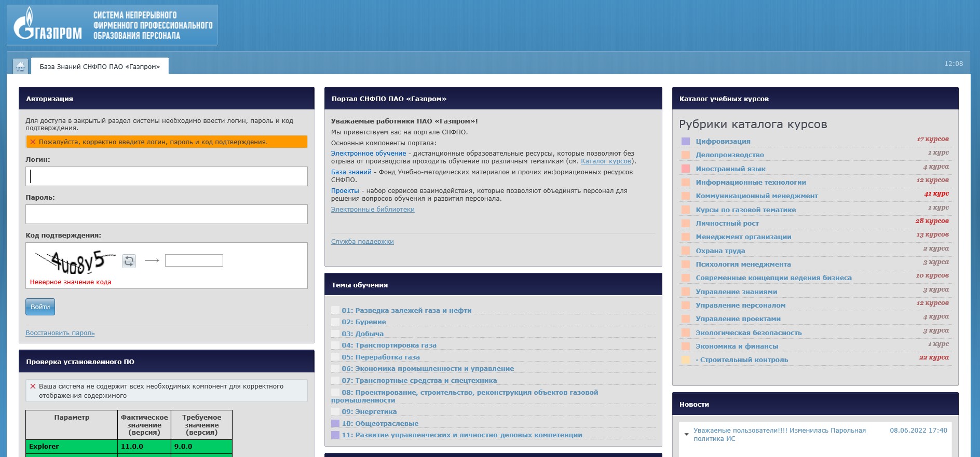Click purple swatch beside topic 11
The width and height of the screenshot is (980, 457).
(x=335, y=435)
